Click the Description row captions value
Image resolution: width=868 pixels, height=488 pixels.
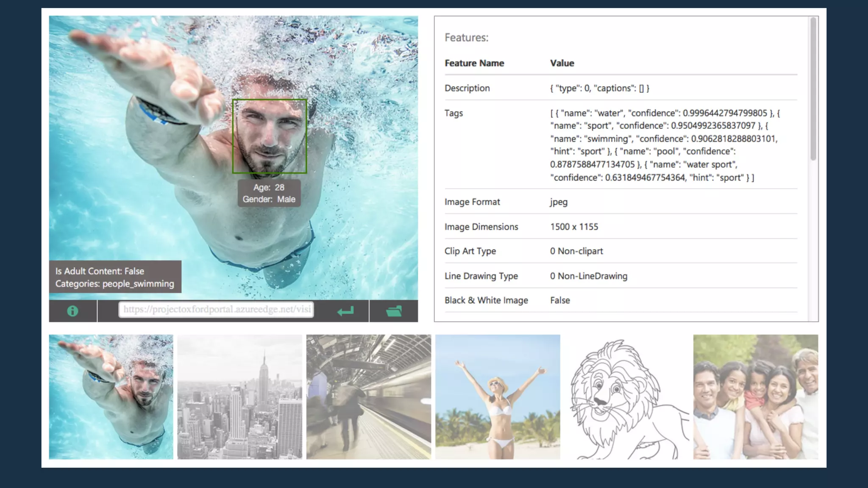599,88
